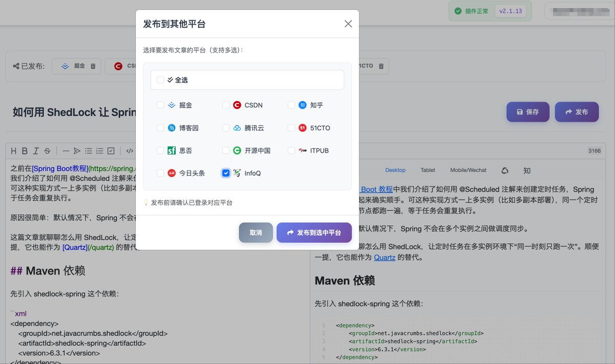Switch preview to Desktop tab
This screenshot has width=615, height=364.
point(395,170)
